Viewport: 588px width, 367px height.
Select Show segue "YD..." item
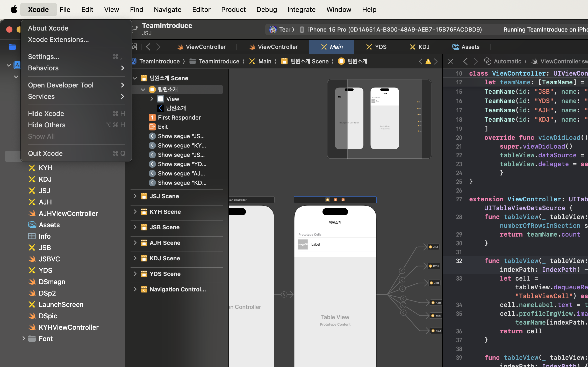pos(182,164)
